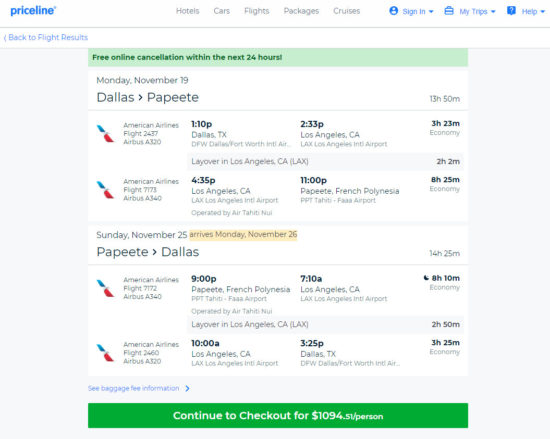
Task: Click American Airlines logo for Flight 2437
Action: point(105,133)
